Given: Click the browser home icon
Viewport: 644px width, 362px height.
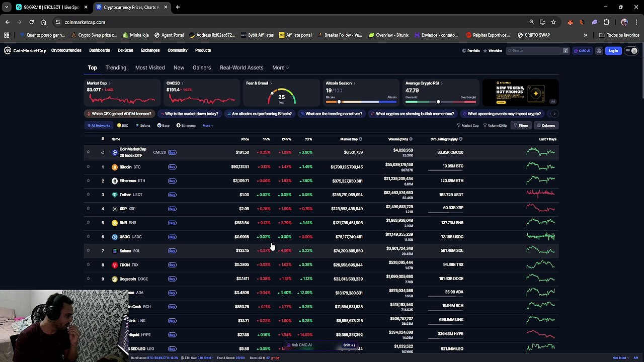Looking at the screenshot, I should 43,22.
